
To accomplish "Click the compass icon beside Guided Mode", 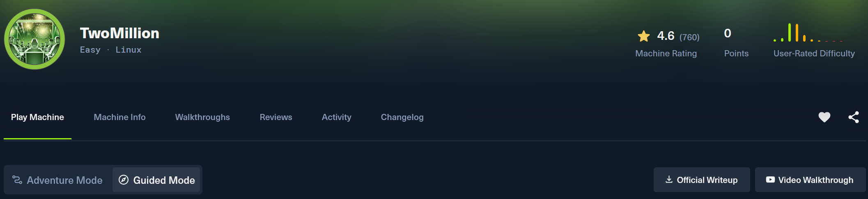I will pyautogui.click(x=124, y=180).
